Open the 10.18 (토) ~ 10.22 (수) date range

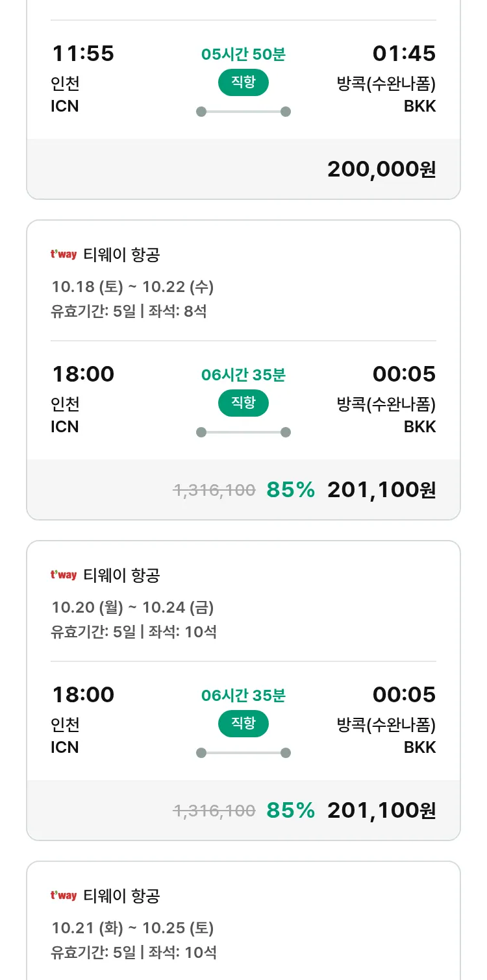click(132, 286)
